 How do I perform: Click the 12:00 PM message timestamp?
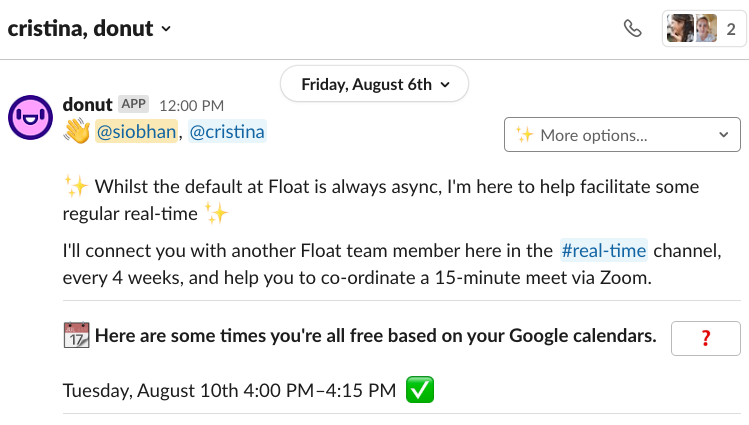click(x=191, y=105)
